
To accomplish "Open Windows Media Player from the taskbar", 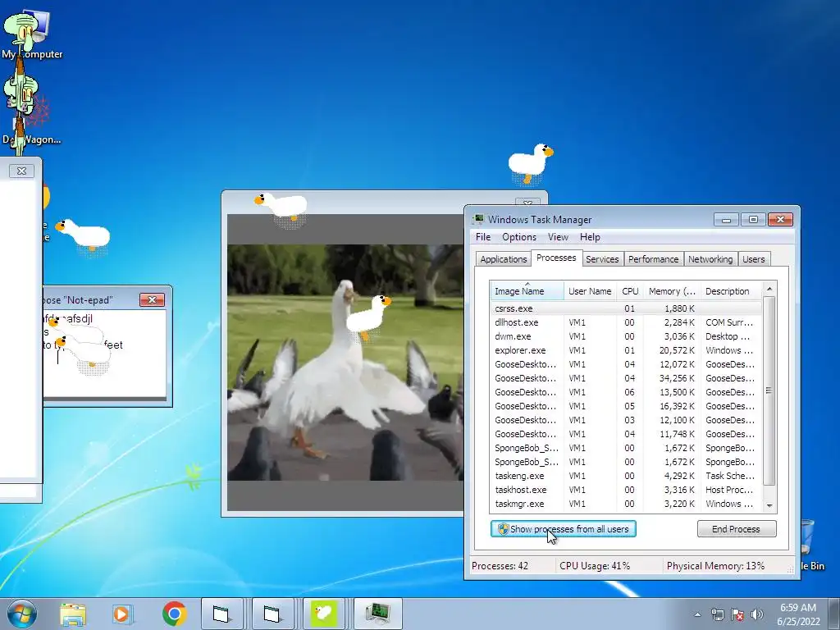I will (x=122, y=614).
